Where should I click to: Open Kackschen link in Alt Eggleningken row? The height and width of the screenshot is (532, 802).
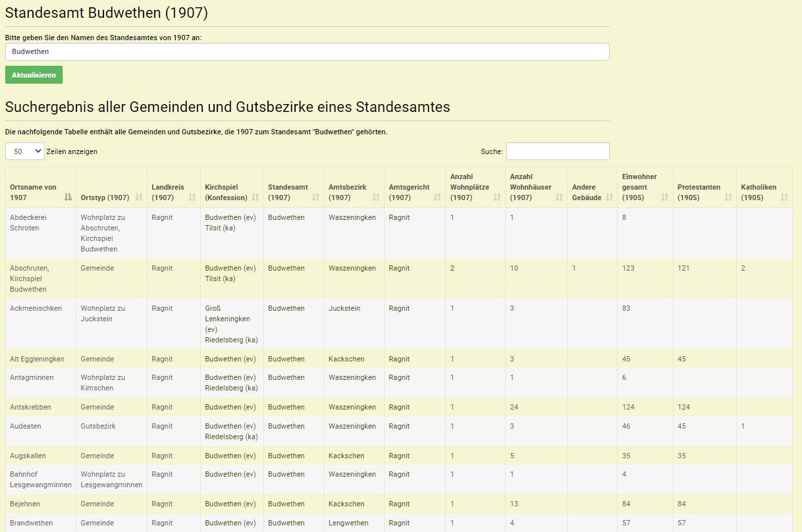(x=346, y=359)
